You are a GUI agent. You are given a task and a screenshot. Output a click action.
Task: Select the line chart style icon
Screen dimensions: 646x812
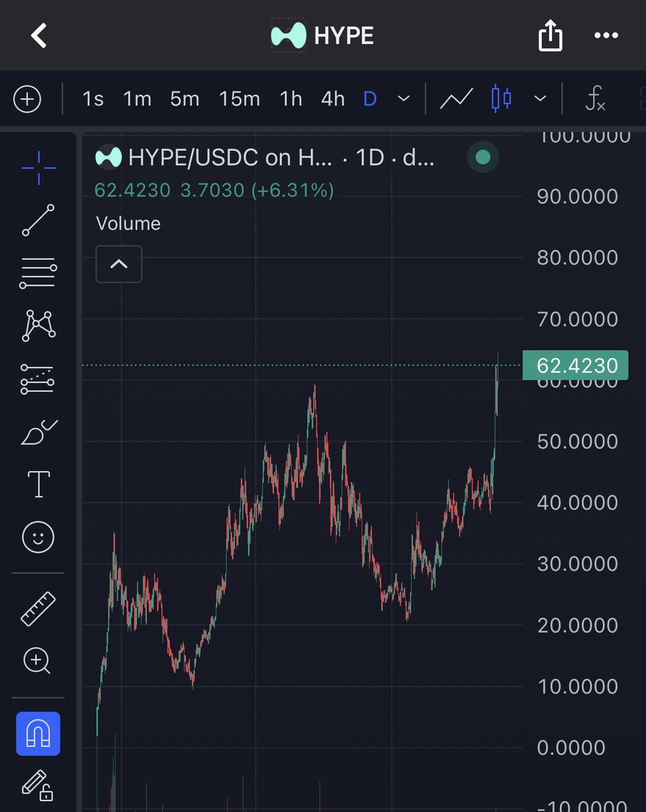[456, 99]
